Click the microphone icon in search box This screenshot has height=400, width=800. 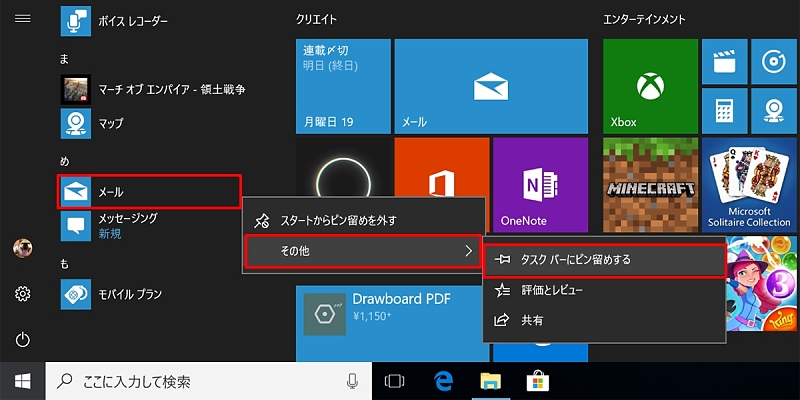click(352, 381)
